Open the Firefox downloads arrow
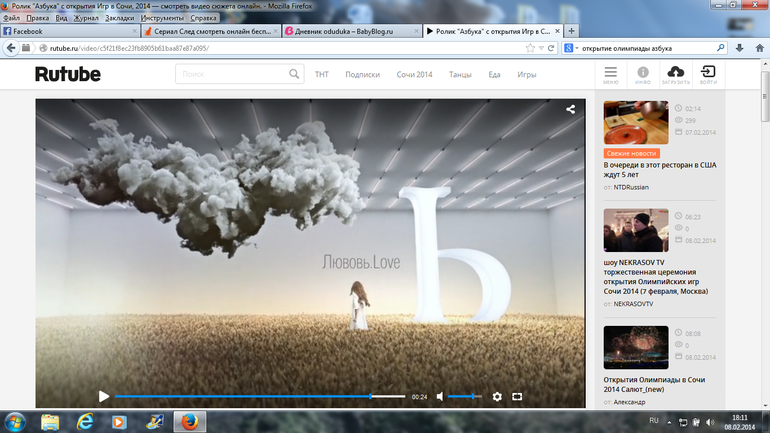770x433 pixels. [740, 48]
